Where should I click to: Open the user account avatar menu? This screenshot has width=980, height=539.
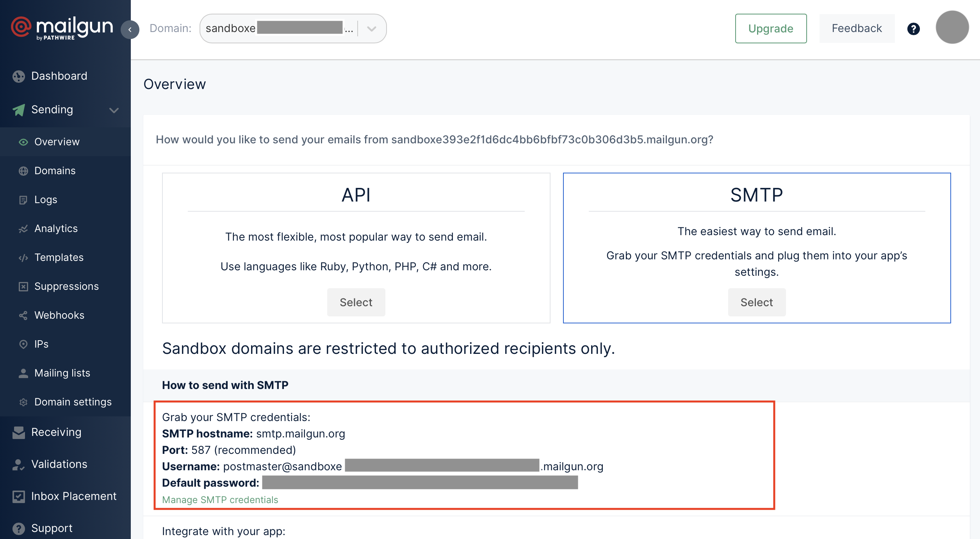pos(952,27)
